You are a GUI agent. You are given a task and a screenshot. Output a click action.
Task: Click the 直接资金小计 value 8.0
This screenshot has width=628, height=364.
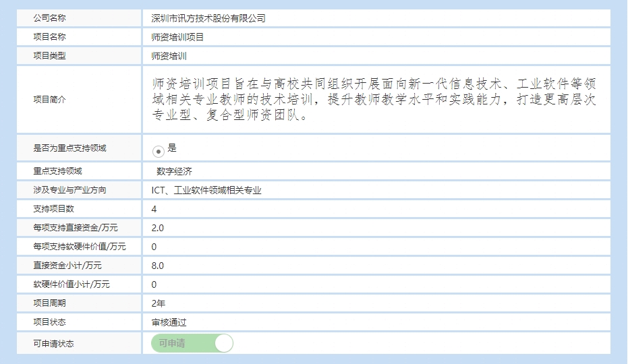click(x=157, y=266)
